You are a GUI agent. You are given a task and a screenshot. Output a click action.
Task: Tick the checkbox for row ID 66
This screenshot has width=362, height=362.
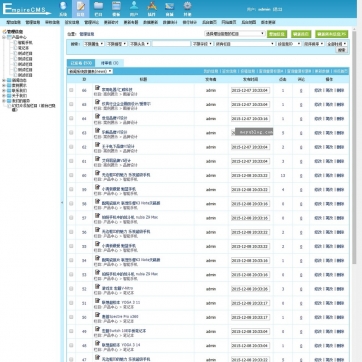tap(71, 90)
